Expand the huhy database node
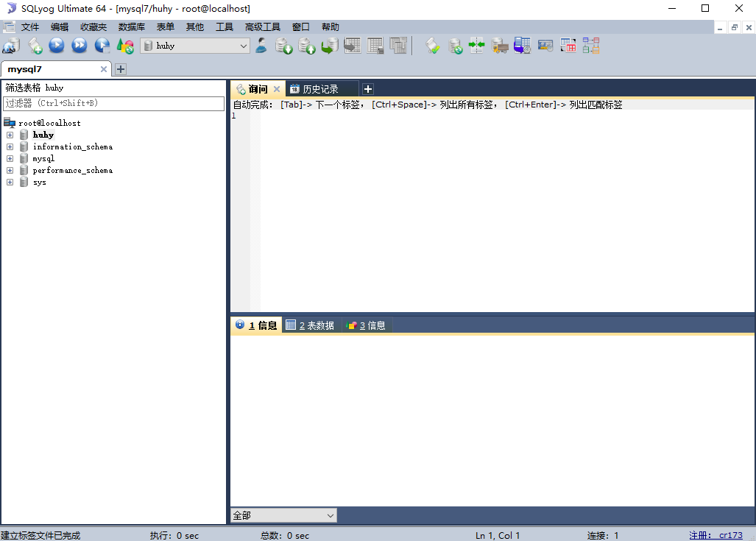 [x=10, y=135]
